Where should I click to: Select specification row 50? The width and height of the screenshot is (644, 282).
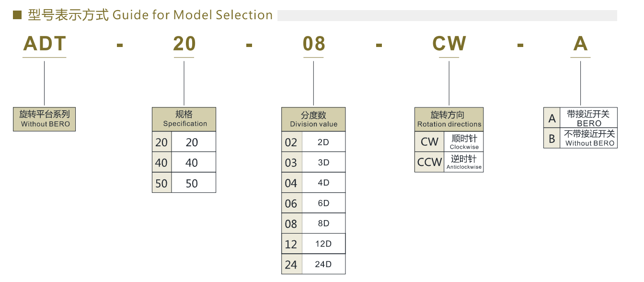[x=184, y=183]
